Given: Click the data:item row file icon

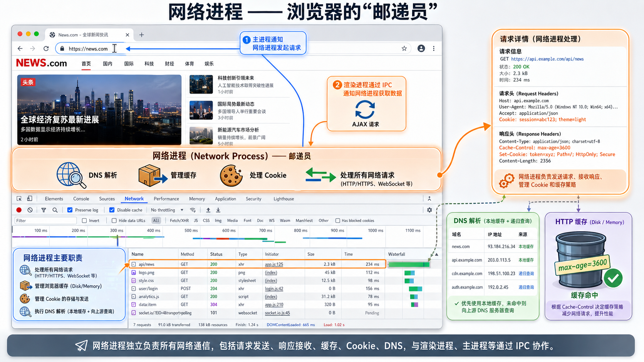Looking at the screenshot, I should click(134, 304).
